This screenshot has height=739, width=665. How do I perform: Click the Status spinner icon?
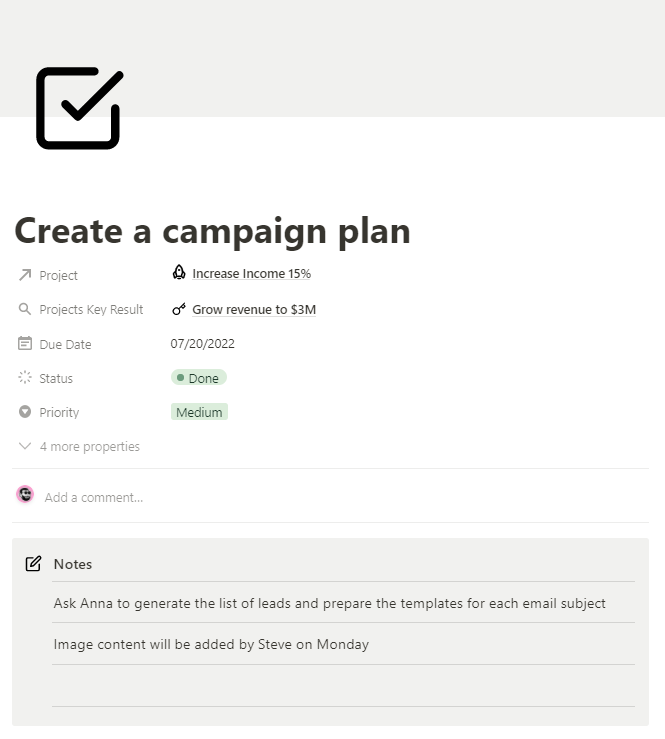tap(25, 378)
